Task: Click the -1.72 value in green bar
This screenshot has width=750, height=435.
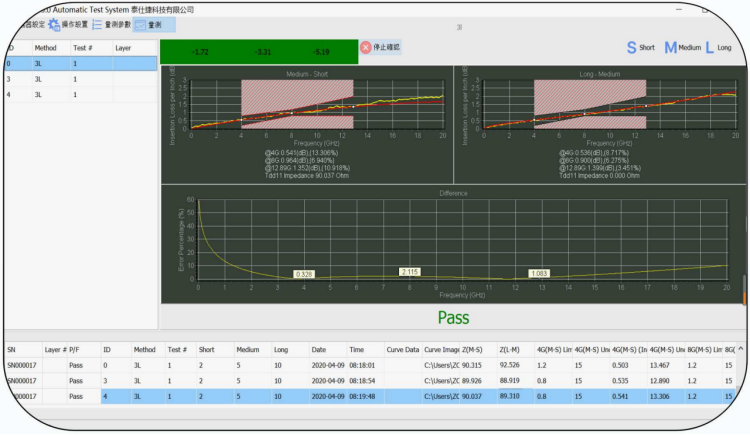Action: (x=200, y=52)
